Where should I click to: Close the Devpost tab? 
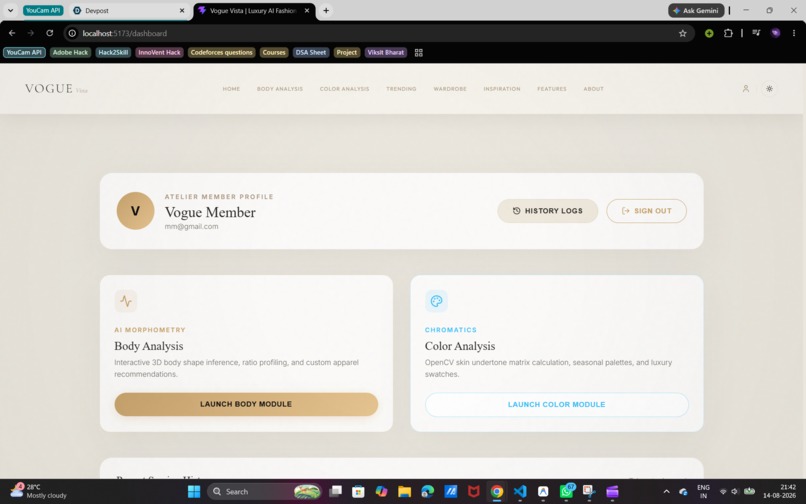click(182, 10)
